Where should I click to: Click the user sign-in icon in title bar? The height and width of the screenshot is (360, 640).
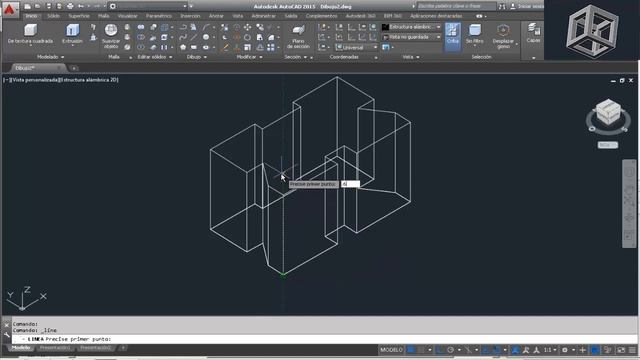point(513,7)
